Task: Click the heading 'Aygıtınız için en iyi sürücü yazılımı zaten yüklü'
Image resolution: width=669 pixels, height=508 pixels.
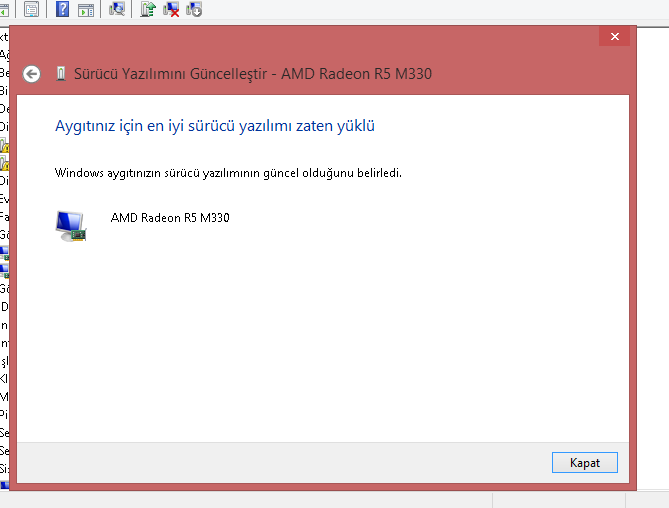Action: (215, 126)
